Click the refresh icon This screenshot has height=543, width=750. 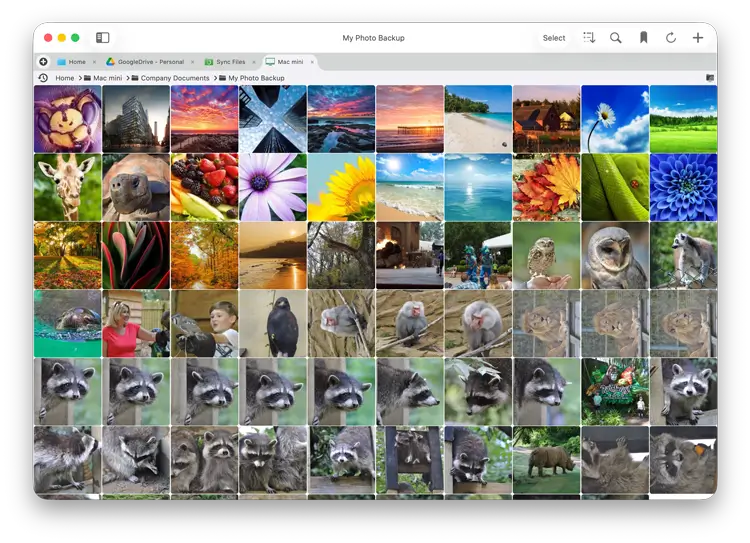[671, 38]
